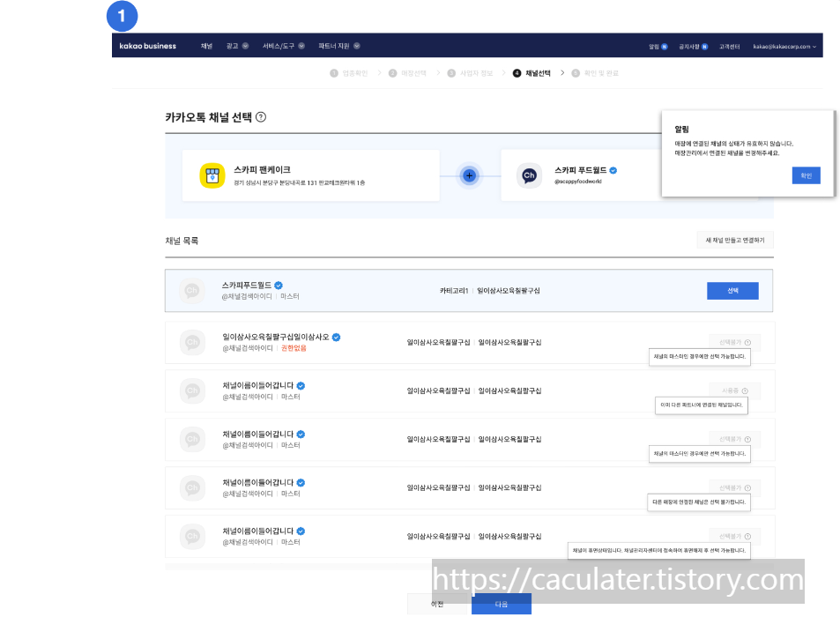The width and height of the screenshot is (840, 639).
Task: Go to 고객센터
Action: 729,47
